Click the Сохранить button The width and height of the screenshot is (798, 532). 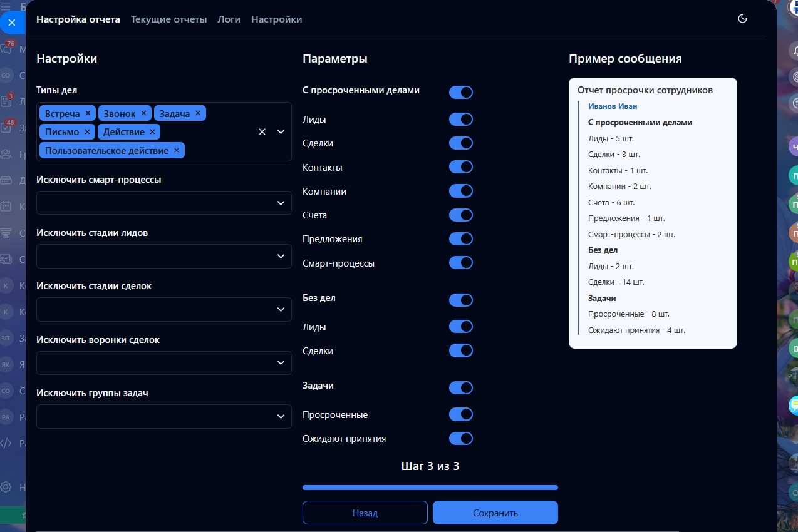(x=495, y=513)
